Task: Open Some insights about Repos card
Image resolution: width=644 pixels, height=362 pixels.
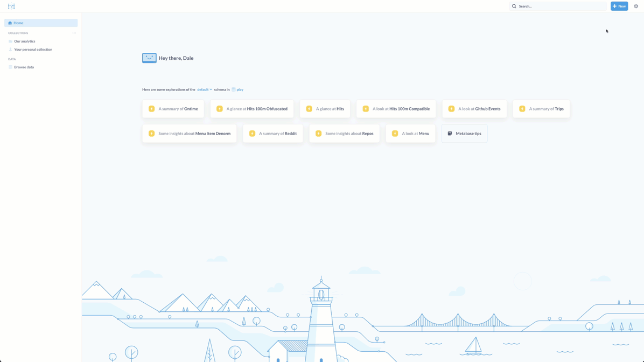Action: pos(344,134)
